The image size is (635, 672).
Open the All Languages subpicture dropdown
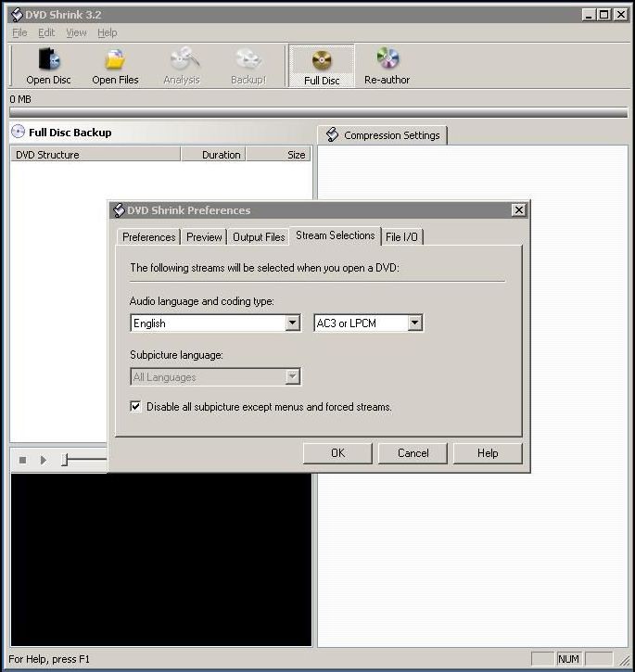coord(292,376)
